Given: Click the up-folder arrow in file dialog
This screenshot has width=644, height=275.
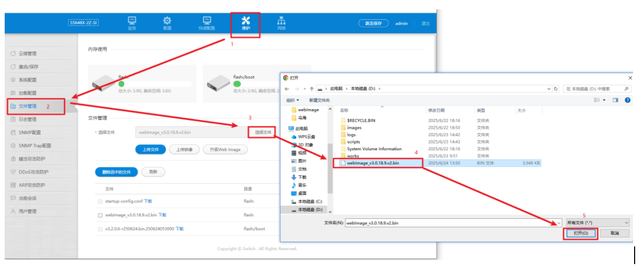Looking at the screenshot, I should pyautogui.click(x=311, y=89).
